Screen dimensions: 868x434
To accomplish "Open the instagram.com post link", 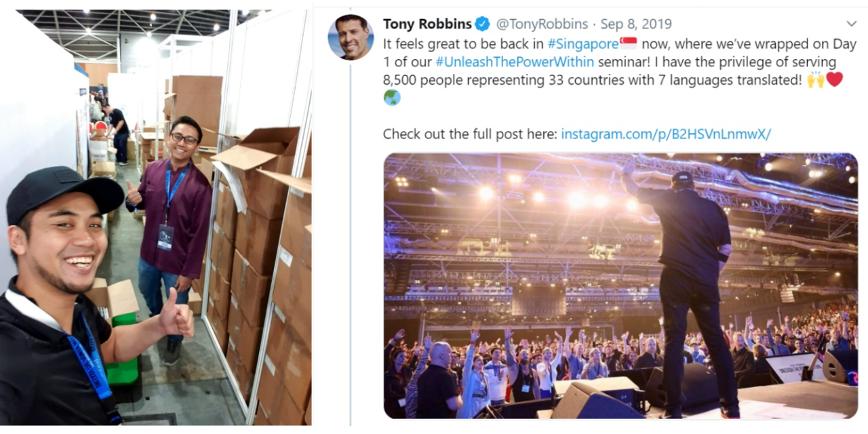I will point(665,134).
